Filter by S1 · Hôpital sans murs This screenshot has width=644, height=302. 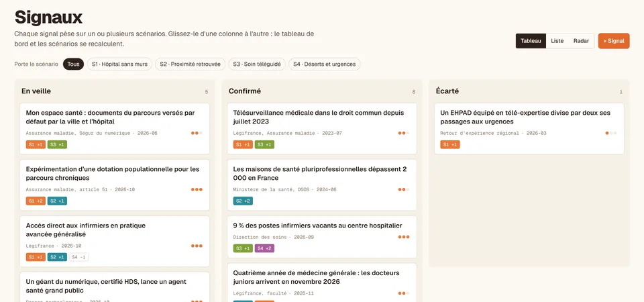point(119,64)
